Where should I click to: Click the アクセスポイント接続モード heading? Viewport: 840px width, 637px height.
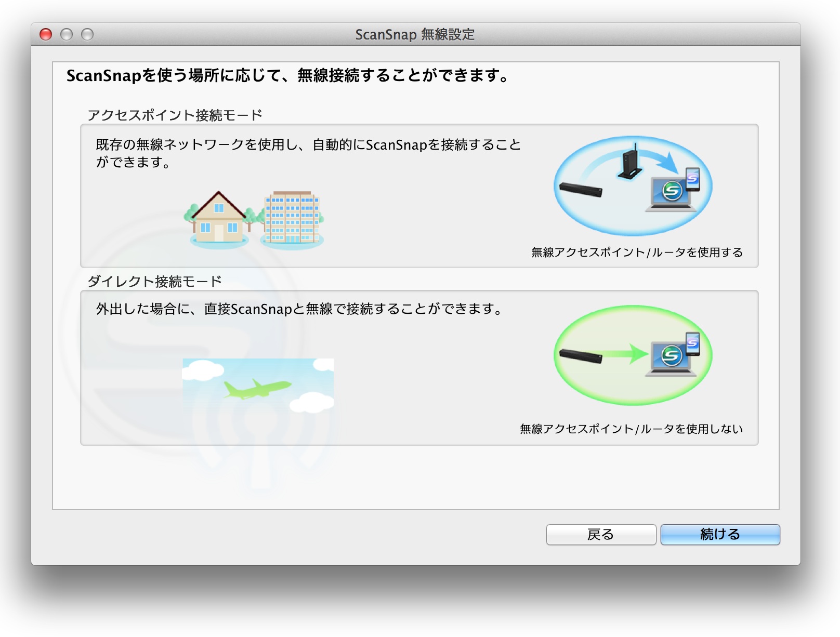[175, 115]
